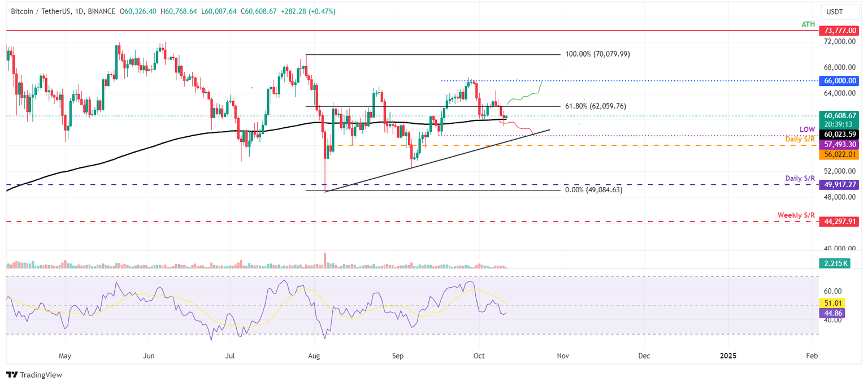Click 2025 on the time axis
The height and width of the screenshot is (385, 868).
(728, 356)
